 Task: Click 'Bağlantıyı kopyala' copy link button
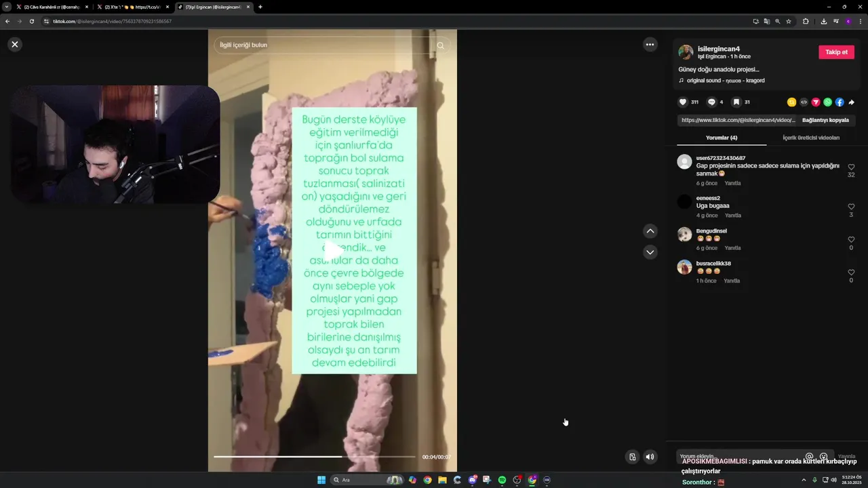point(825,120)
